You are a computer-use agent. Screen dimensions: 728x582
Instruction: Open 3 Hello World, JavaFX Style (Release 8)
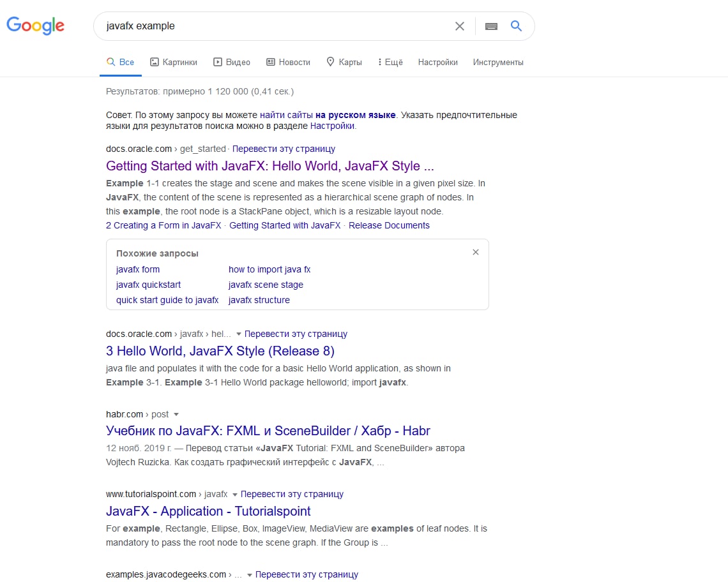tap(220, 351)
